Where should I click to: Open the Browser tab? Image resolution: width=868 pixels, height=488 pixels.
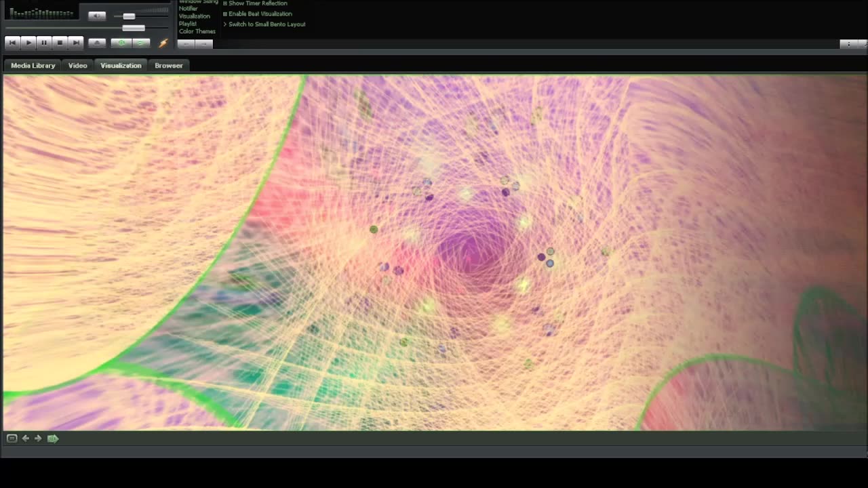click(x=168, y=66)
